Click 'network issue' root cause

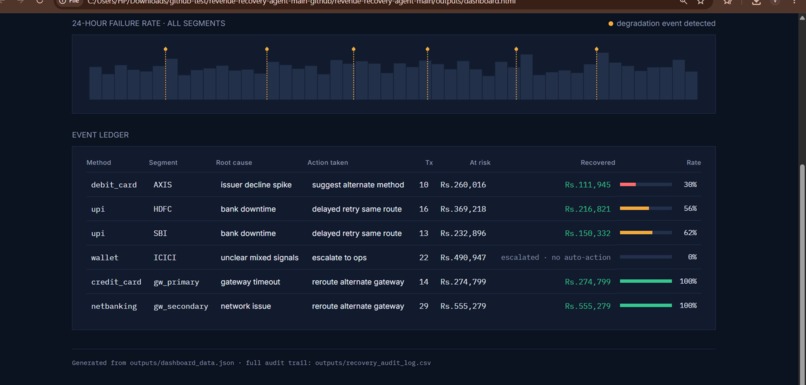tap(246, 306)
